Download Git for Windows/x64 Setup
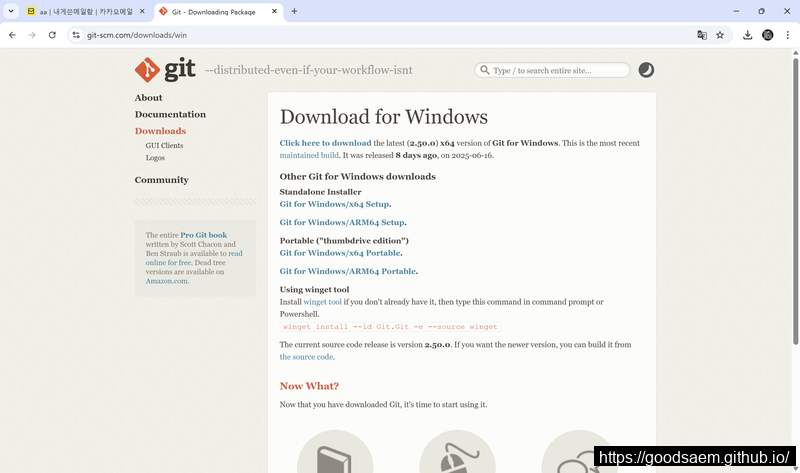 click(x=334, y=204)
